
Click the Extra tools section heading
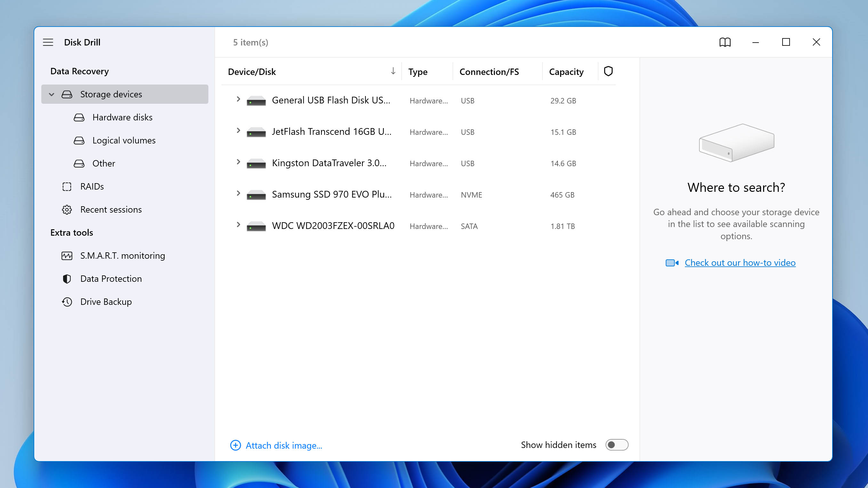pos(71,232)
